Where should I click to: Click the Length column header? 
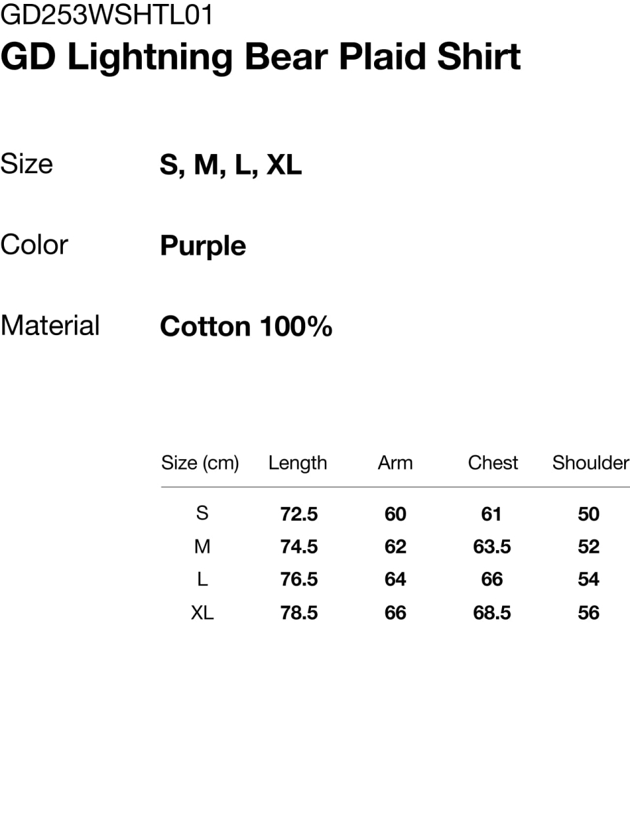[x=297, y=463]
